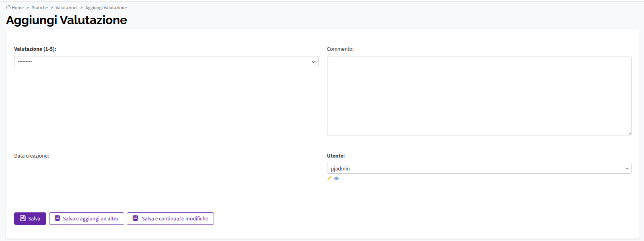This screenshot has height=241, width=644.
Task: Click the small arrow in the Utente field
Action: click(627, 169)
